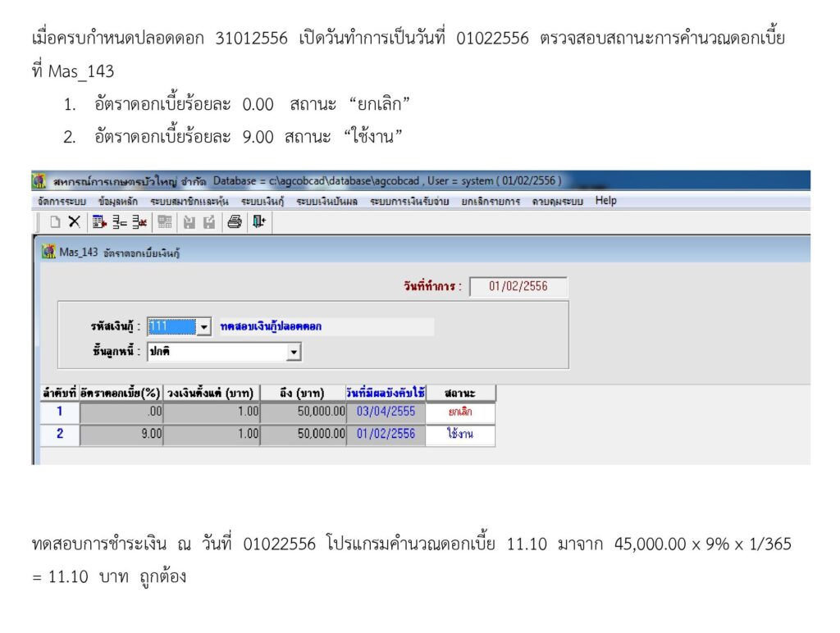Image resolution: width=840 pixels, height=633 pixels.
Task: Click the Delete (X) toolbar icon
Action: pos(74,221)
